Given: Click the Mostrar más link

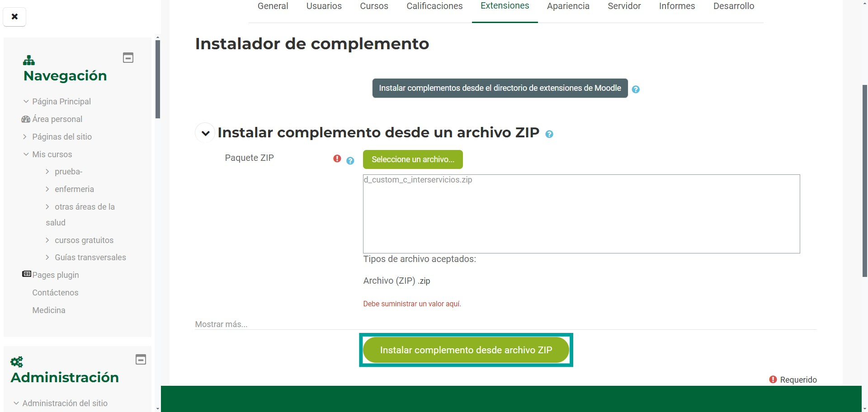Looking at the screenshot, I should point(221,324).
